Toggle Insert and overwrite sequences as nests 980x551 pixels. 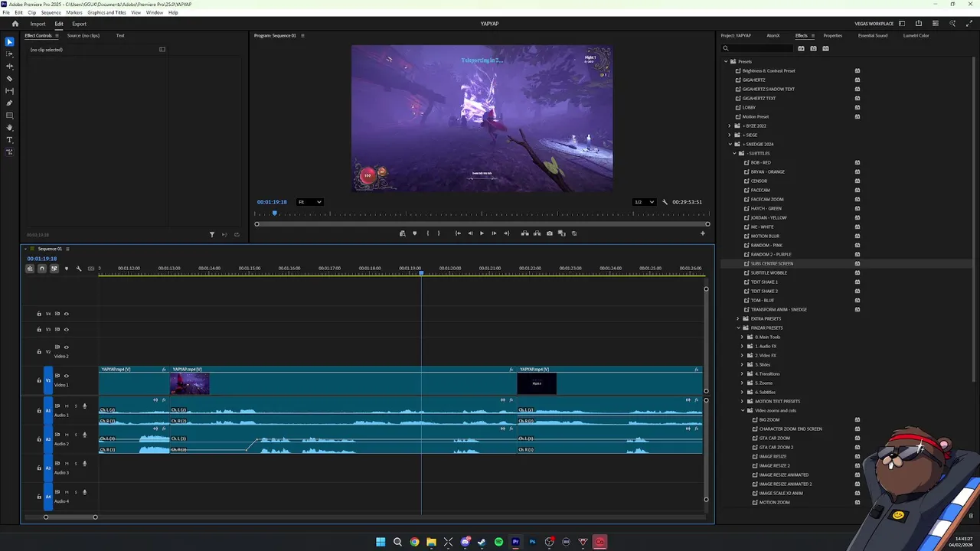pyautogui.click(x=30, y=269)
